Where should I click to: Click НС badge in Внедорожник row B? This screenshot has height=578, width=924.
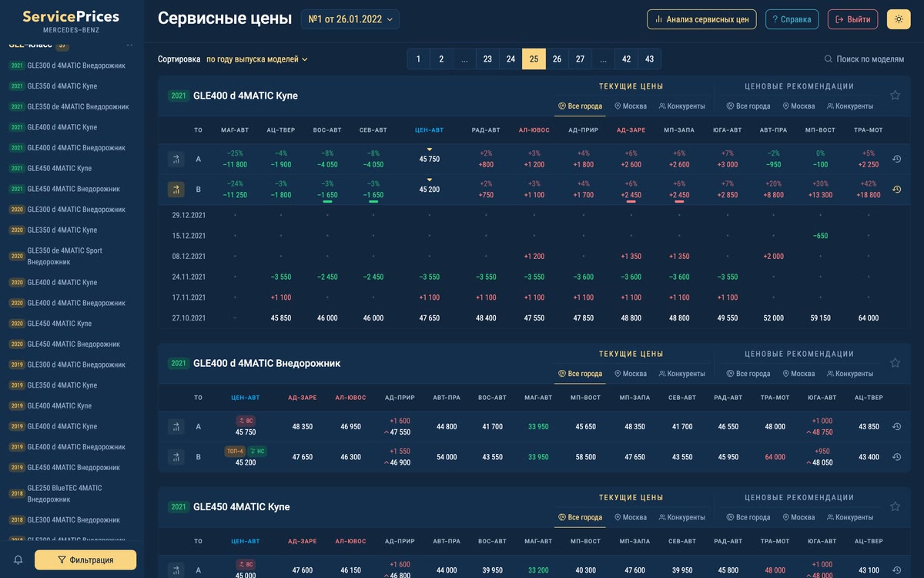pos(257,452)
